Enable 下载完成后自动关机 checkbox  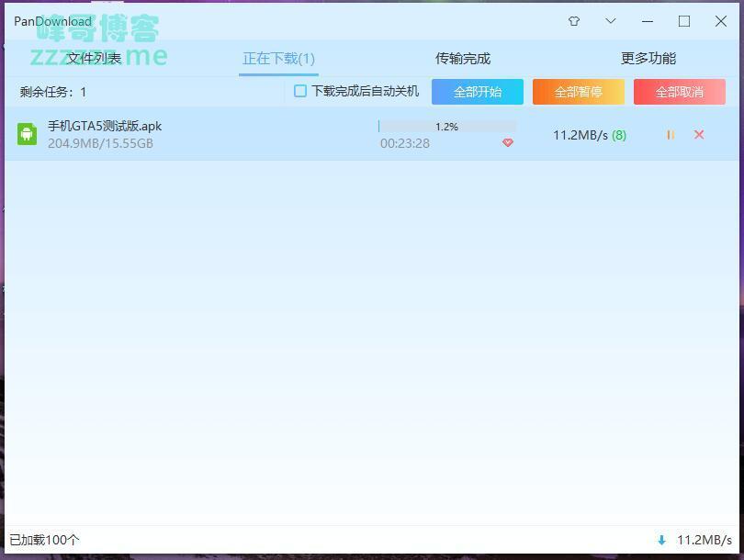[300, 91]
